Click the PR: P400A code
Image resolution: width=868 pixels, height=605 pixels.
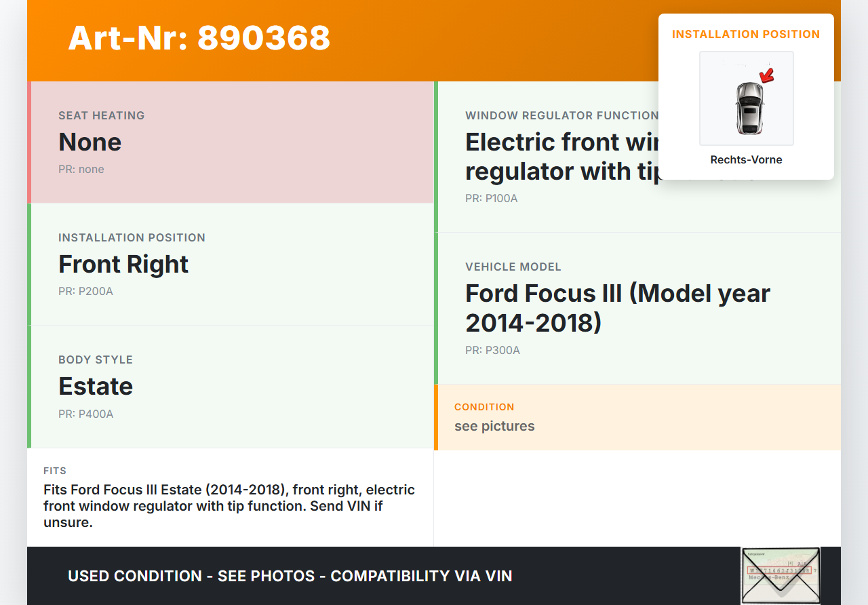pyautogui.click(x=85, y=414)
